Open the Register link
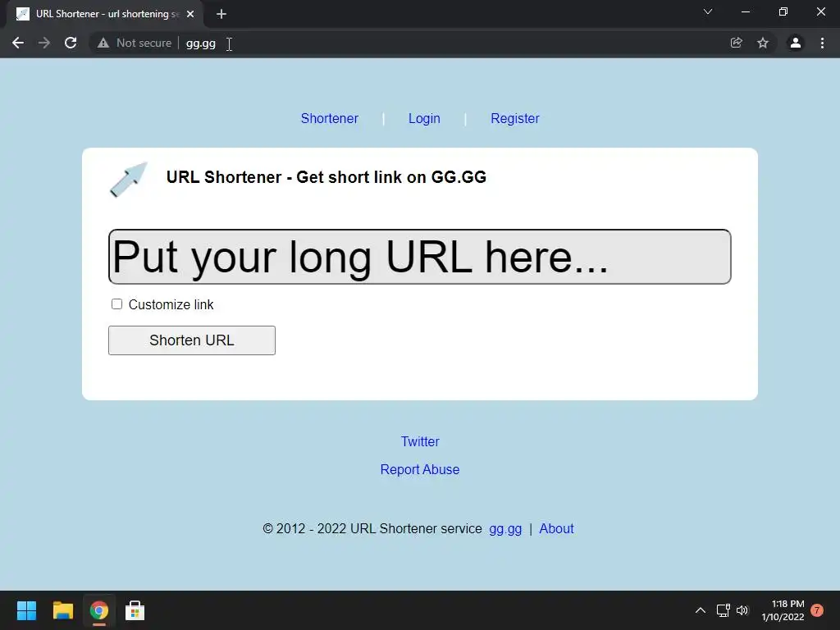 (x=515, y=118)
